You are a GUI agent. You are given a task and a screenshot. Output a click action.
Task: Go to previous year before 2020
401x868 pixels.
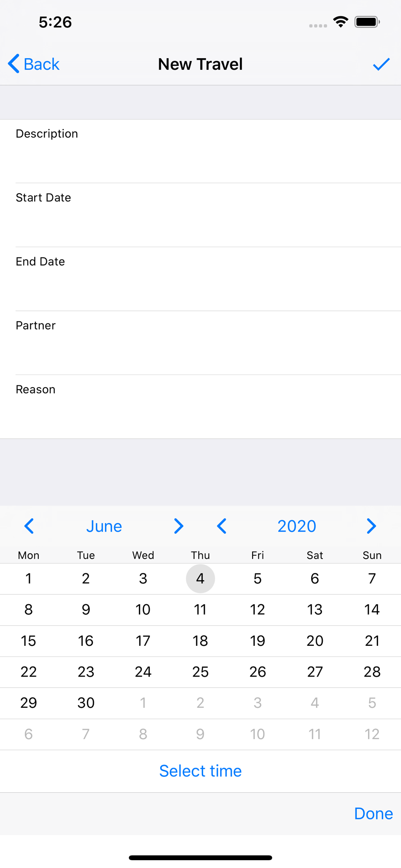tap(222, 526)
